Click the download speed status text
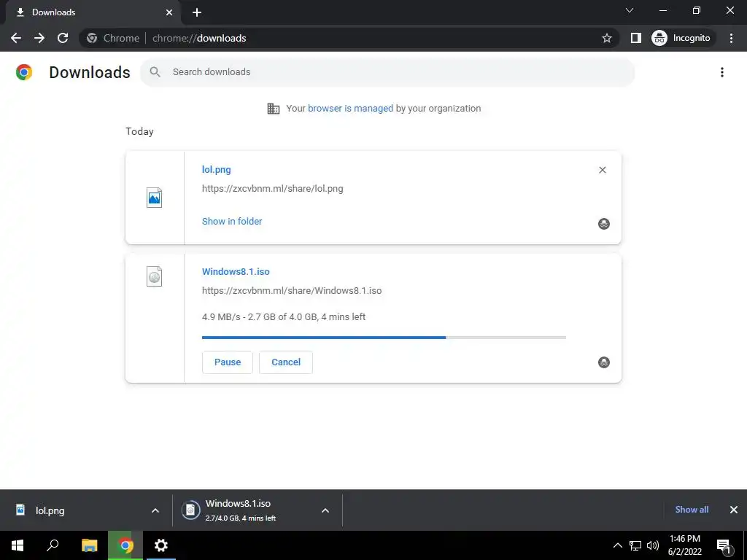The width and height of the screenshot is (747, 560). pos(284,317)
